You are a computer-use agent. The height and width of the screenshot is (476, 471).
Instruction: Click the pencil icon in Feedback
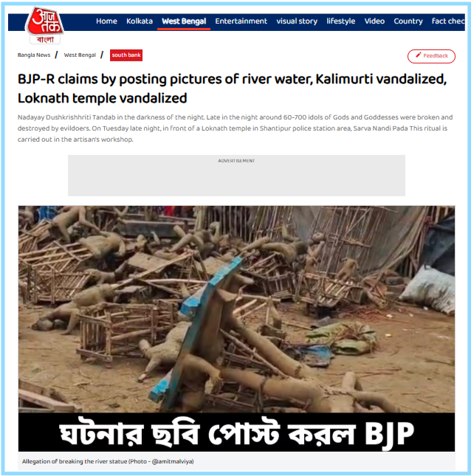click(x=418, y=55)
